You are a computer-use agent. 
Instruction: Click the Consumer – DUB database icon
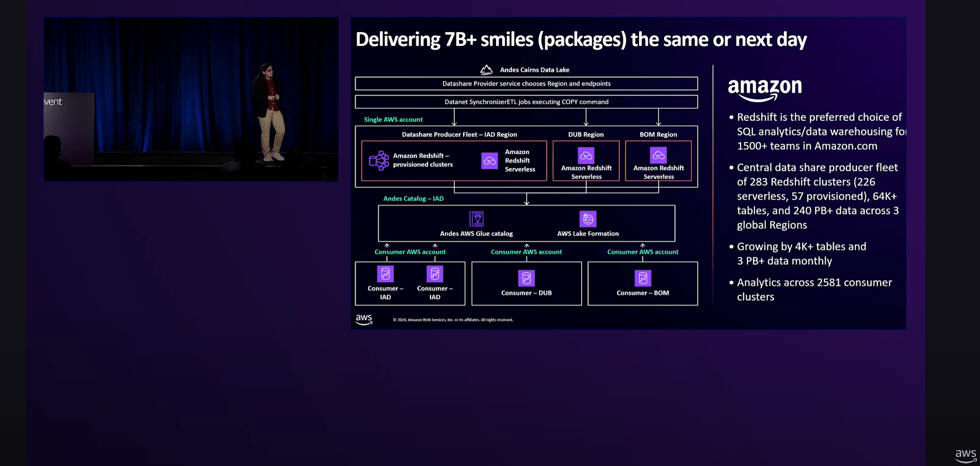pyautogui.click(x=526, y=278)
